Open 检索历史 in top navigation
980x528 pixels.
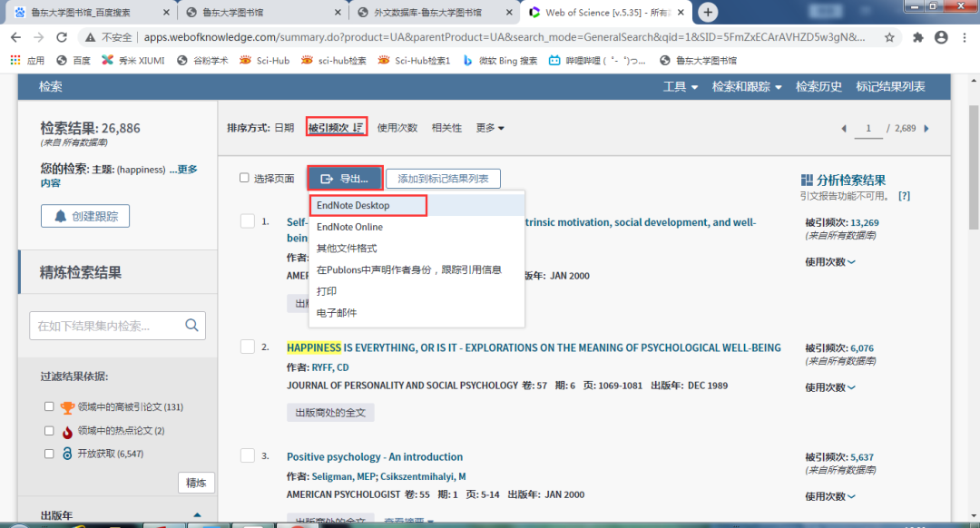pos(818,87)
